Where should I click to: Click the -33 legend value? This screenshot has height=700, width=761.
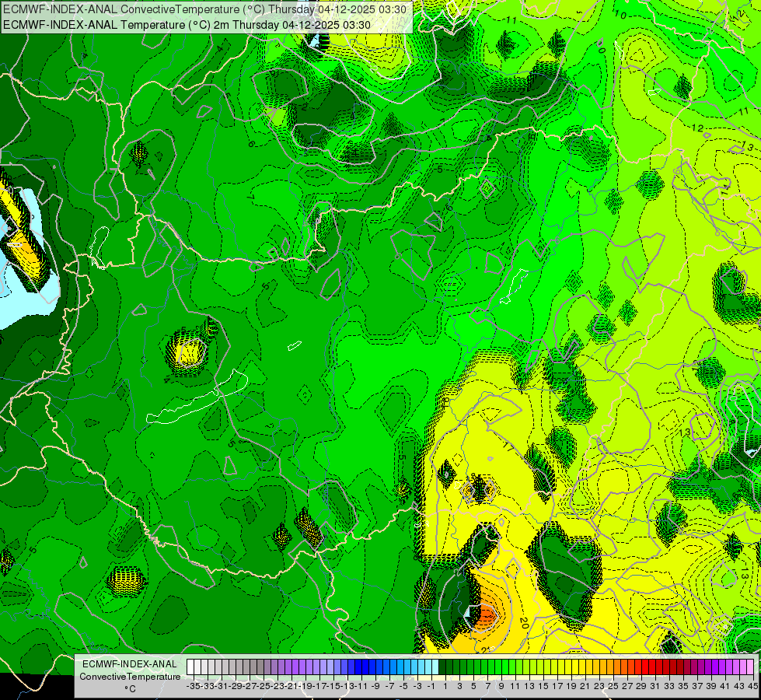[208, 687]
